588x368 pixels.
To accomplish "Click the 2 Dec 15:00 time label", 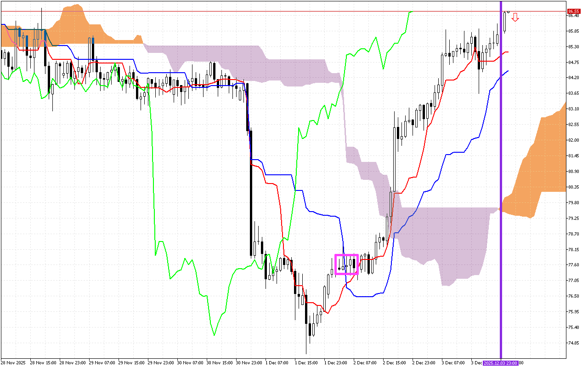I will pyautogui.click(x=396, y=363).
